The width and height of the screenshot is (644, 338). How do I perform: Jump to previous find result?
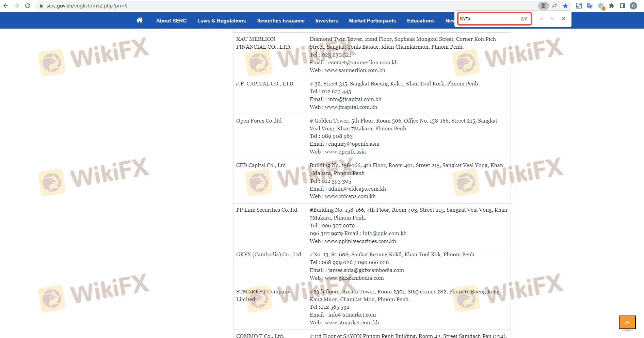(x=542, y=19)
